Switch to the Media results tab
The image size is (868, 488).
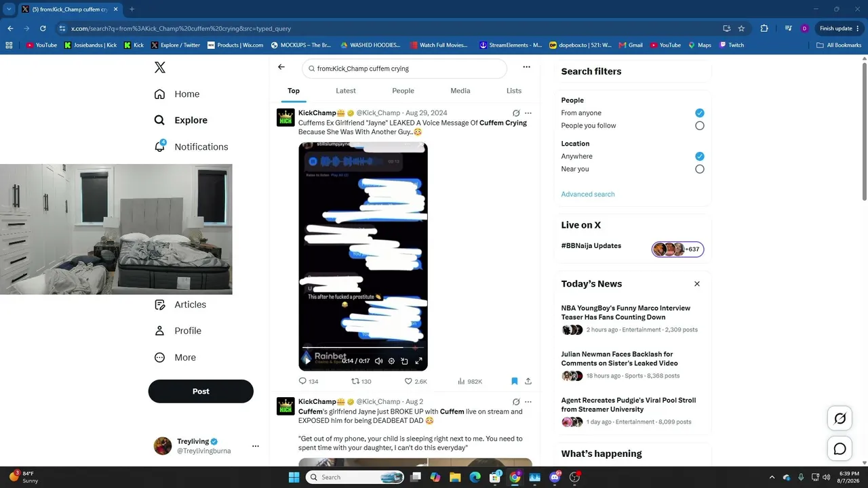(460, 91)
